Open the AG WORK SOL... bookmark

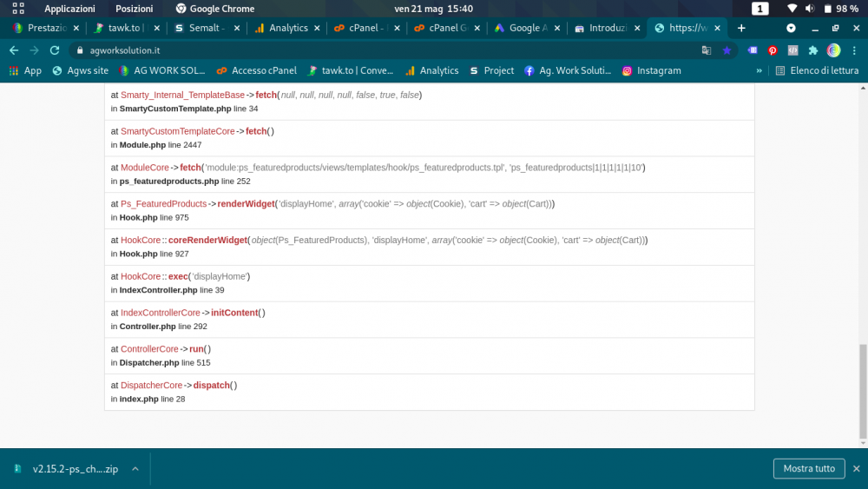point(162,71)
